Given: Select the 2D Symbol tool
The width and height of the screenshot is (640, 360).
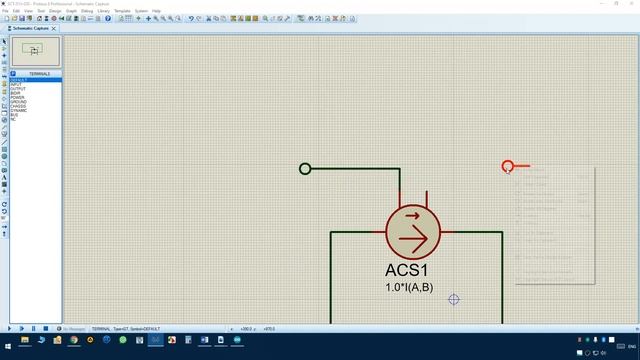Looking at the screenshot, I should pyautogui.click(x=4, y=184).
